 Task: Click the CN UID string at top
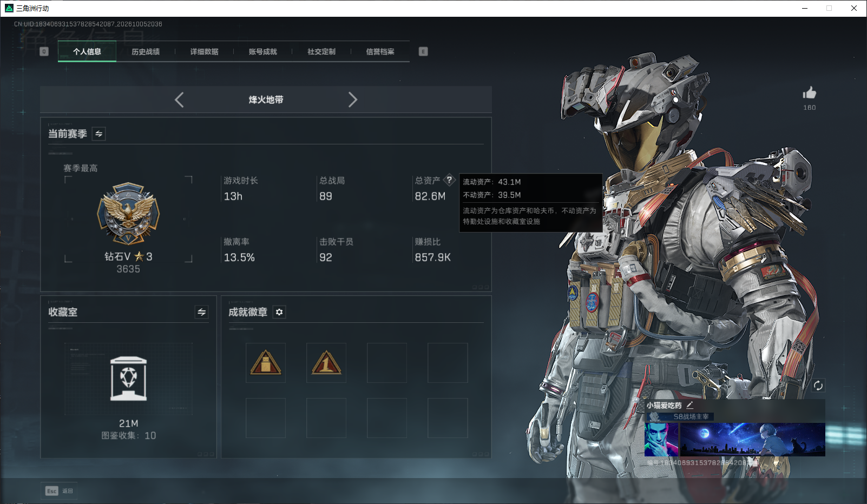[88, 24]
